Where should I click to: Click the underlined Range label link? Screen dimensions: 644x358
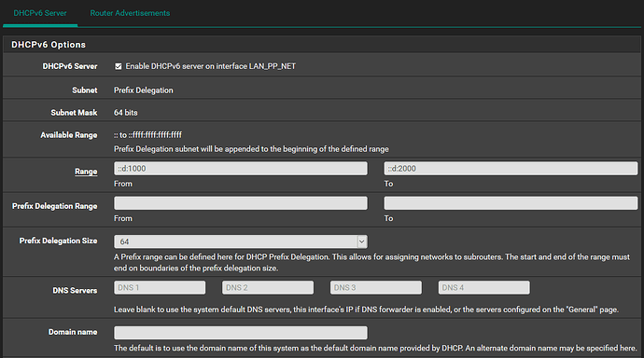86,172
